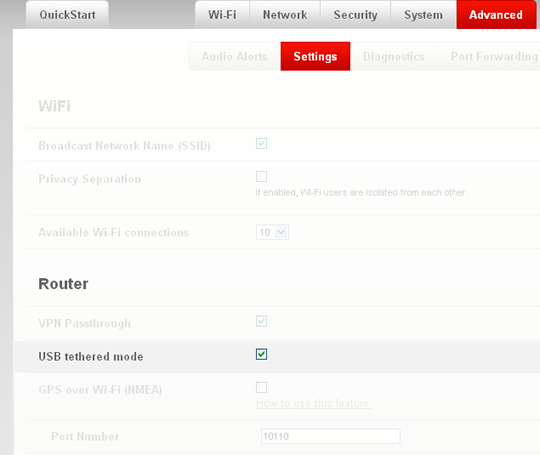
Task: Click the 'GPS over Wi-Fi (NMEA)' label
Action: point(100,390)
